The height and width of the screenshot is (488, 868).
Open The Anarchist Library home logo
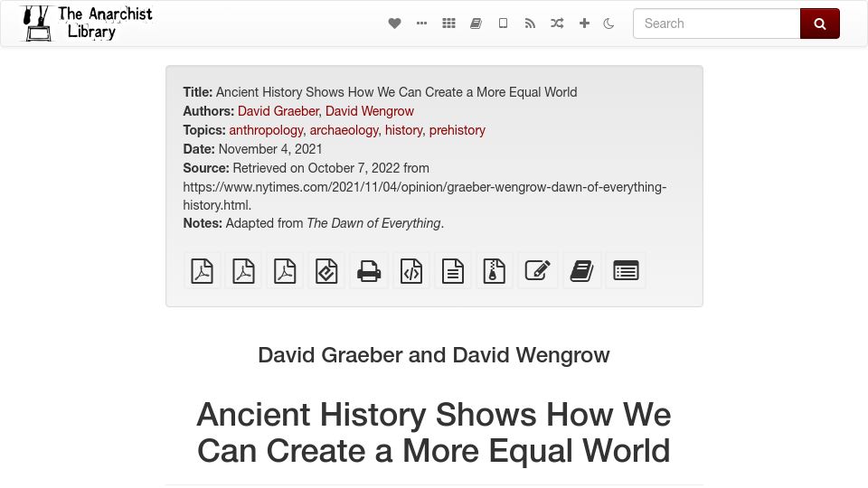click(87, 23)
